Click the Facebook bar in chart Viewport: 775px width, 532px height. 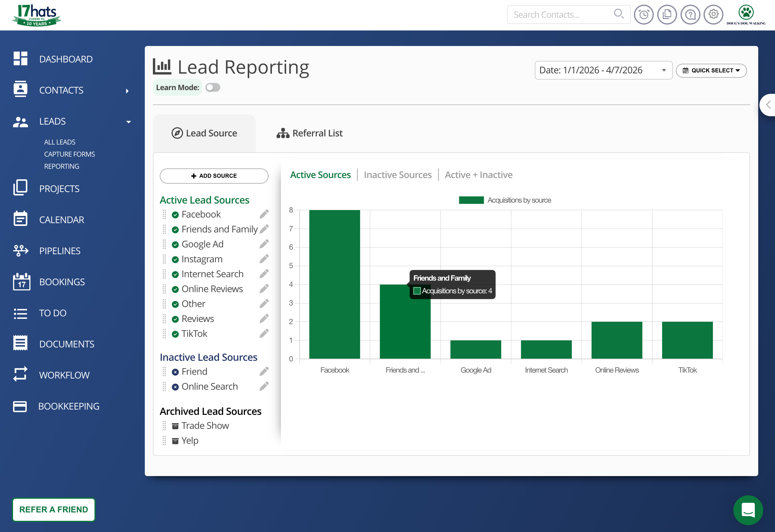pyautogui.click(x=334, y=284)
